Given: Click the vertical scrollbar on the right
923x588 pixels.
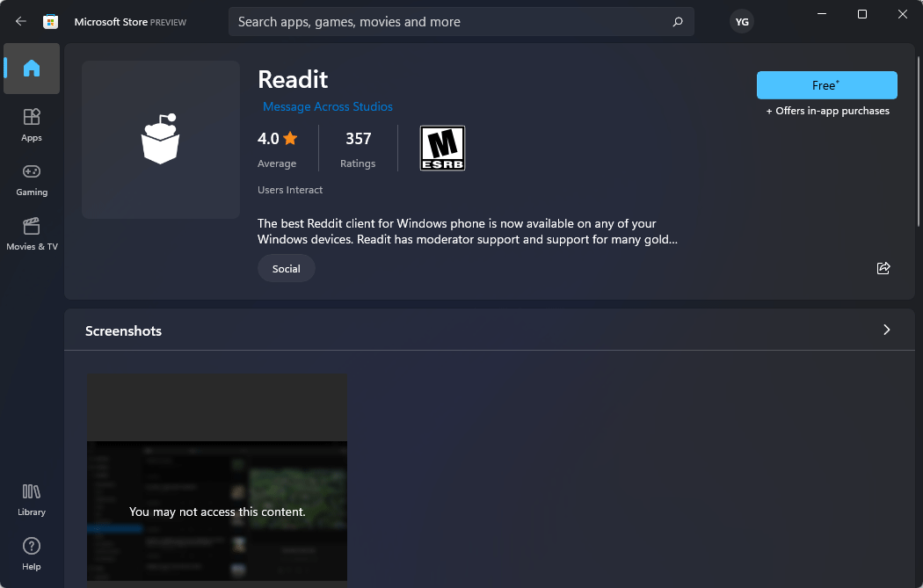Looking at the screenshot, I should (919, 142).
